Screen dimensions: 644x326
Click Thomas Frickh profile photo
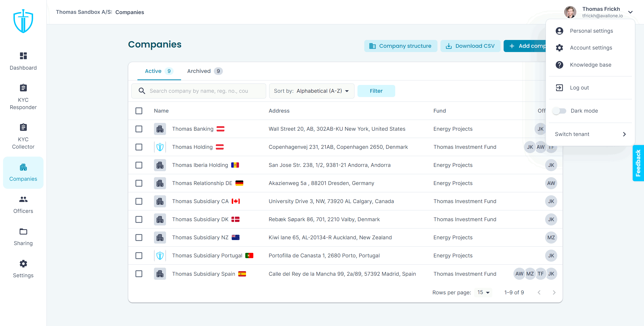(570, 12)
